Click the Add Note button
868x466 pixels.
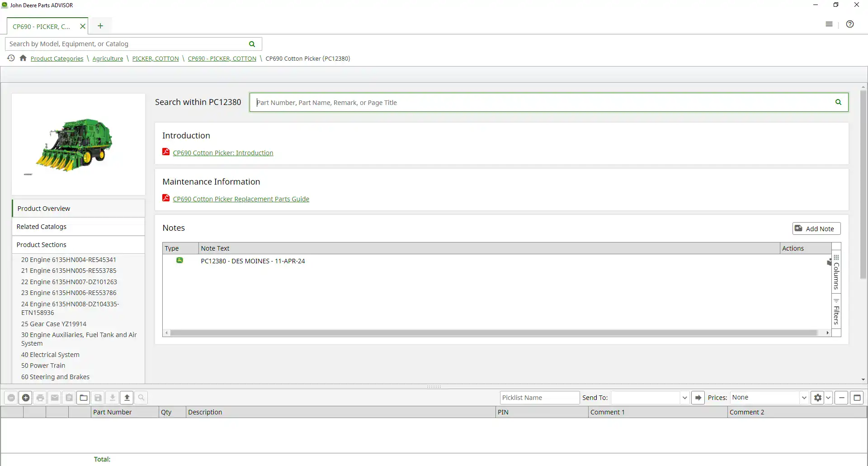point(816,228)
